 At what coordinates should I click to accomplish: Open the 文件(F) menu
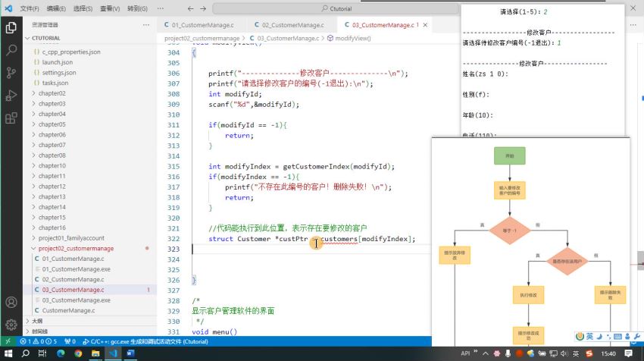tap(30, 8)
